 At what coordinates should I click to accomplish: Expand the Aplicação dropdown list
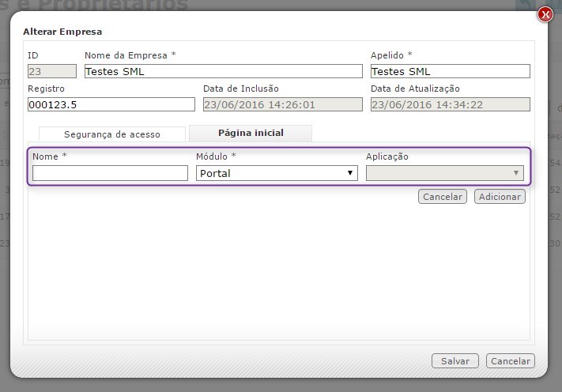coord(445,173)
